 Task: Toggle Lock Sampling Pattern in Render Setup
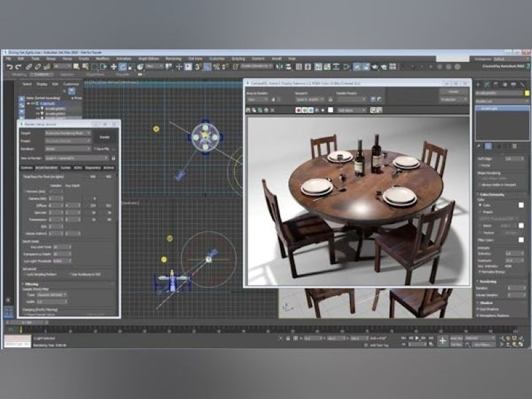(25, 274)
